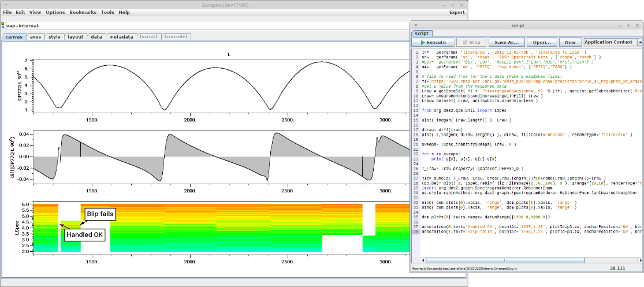Open the Autoplot window title-bar menu arrow
This screenshot has height=287, width=644.
click(5, 4)
